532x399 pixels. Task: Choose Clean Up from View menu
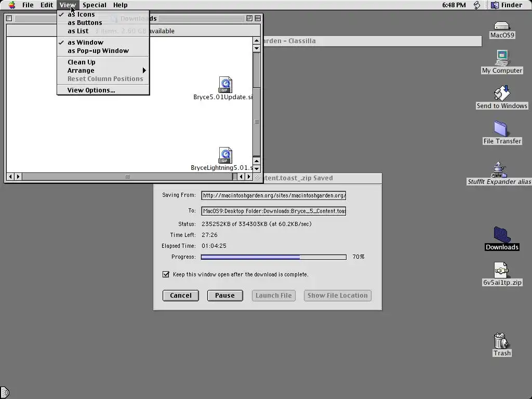103,62
